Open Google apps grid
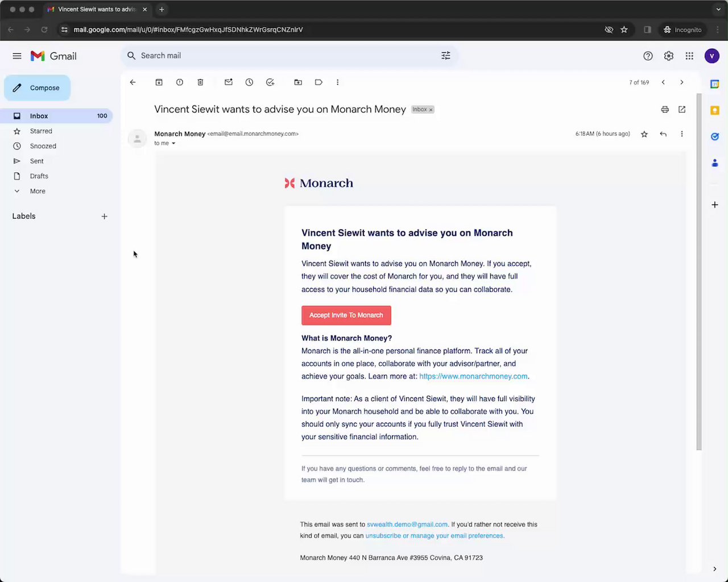This screenshot has height=582, width=728. pyautogui.click(x=689, y=56)
